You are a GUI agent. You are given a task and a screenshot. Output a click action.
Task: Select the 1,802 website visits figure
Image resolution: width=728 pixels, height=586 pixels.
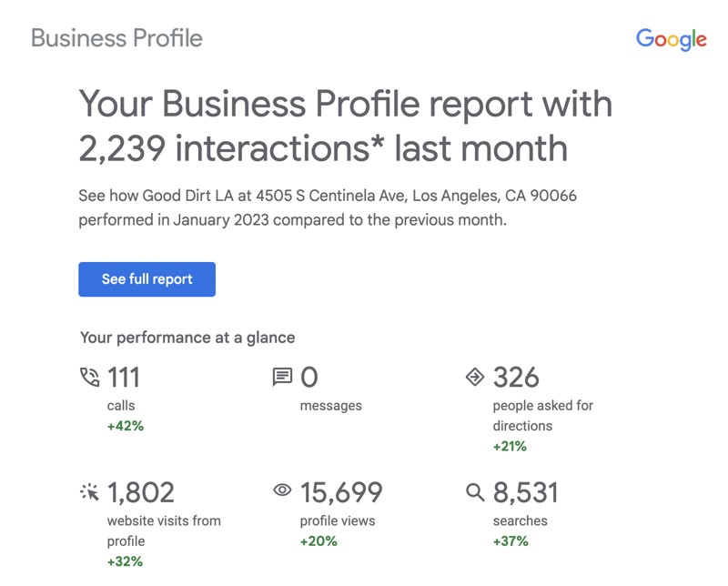click(141, 492)
